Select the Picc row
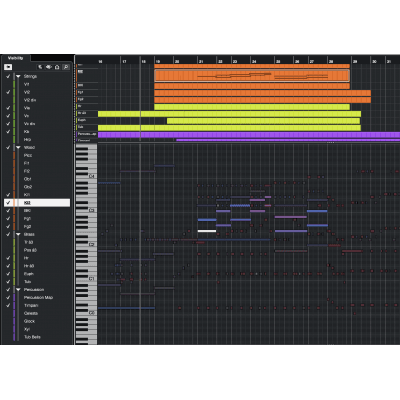 pyautogui.click(x=37, y=155)
